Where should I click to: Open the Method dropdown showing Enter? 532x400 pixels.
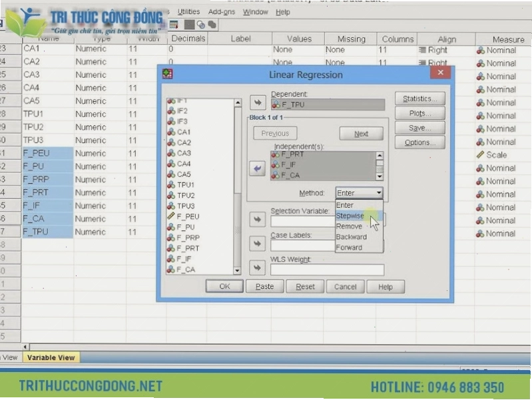coord(359,193)
